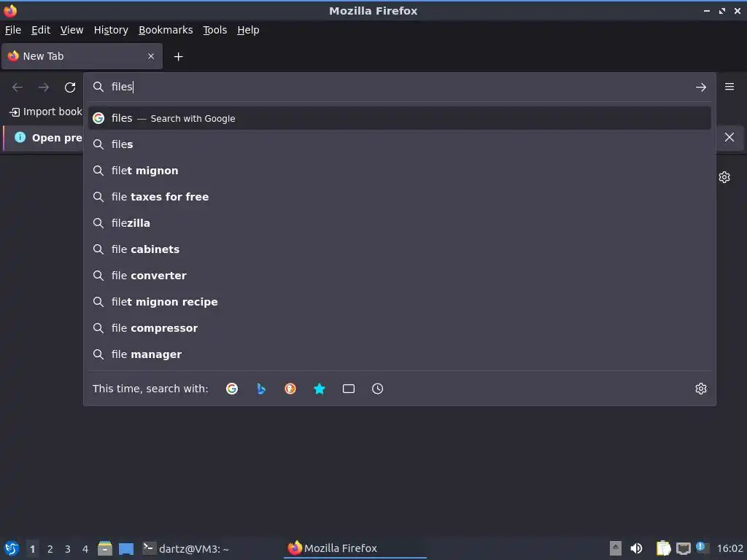The width and height of the screenshot is (747, 560).
Task: Switch to workspace 1
Action: pyautogui.click(x=32, y=549)
